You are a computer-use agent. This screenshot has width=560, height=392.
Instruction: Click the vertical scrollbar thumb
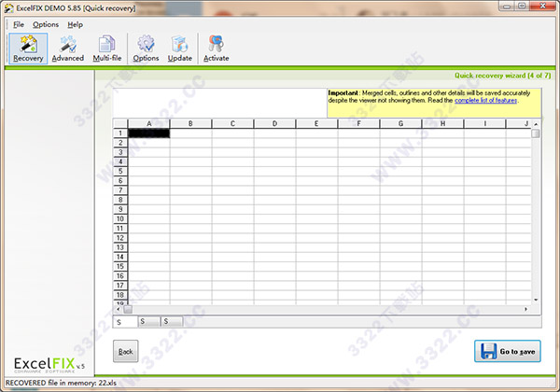click(x=536, y=133)
